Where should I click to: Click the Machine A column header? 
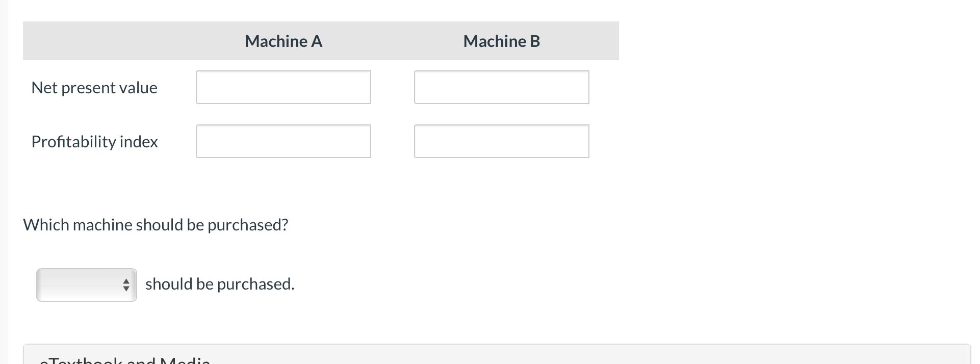click(x=283, y=41)
